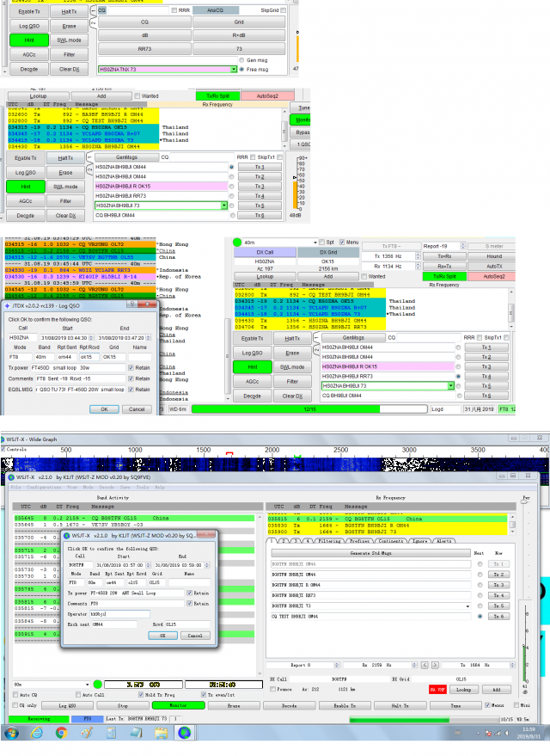This screenshot has height=756, width=550.
Task: Adjust the Report -19 spinner
Action: point(463,246)
